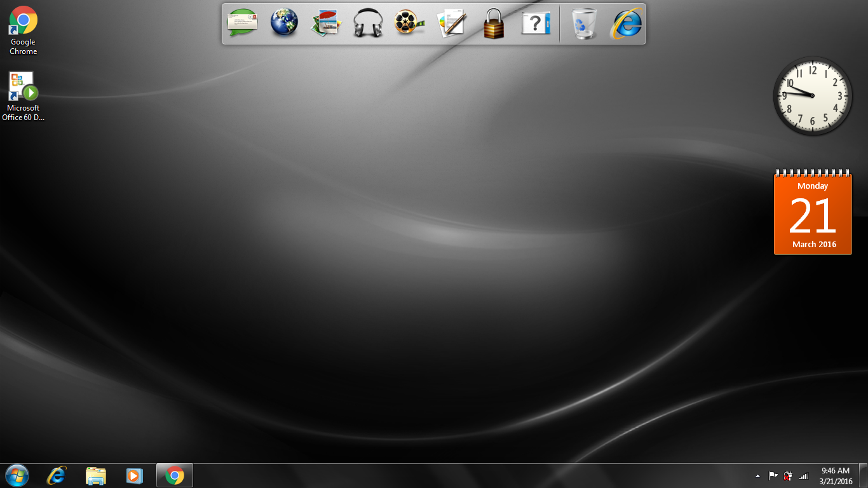
Task: Click the orange calendar gadget
Action: [x=813, y=212]
